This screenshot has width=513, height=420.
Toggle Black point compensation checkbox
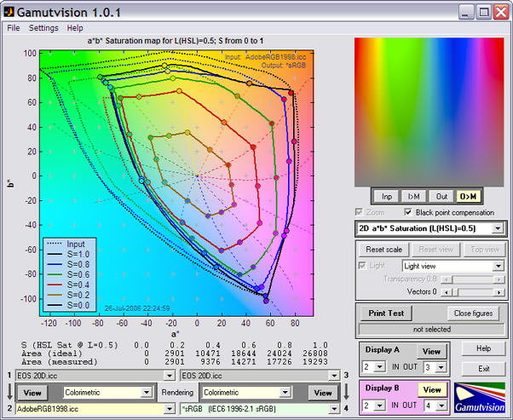point(407,212)
